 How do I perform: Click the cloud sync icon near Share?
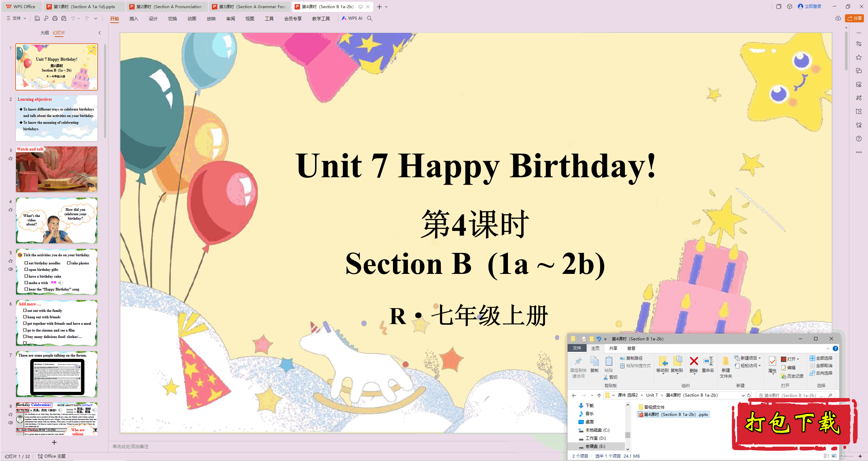pyautogui.click(x=838, y=18)
